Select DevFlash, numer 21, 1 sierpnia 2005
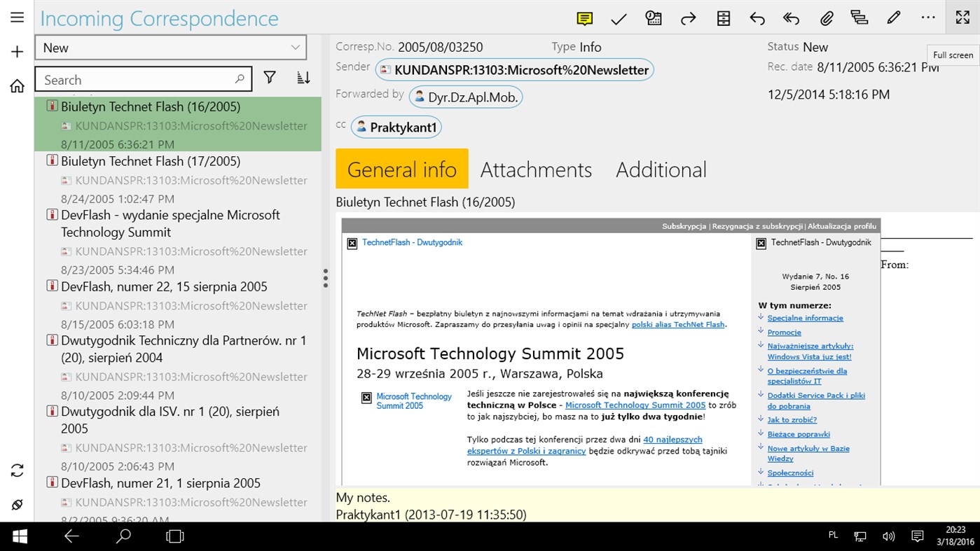Image resolution: width=980 pixels, height=551 pixels. point(178,498)
